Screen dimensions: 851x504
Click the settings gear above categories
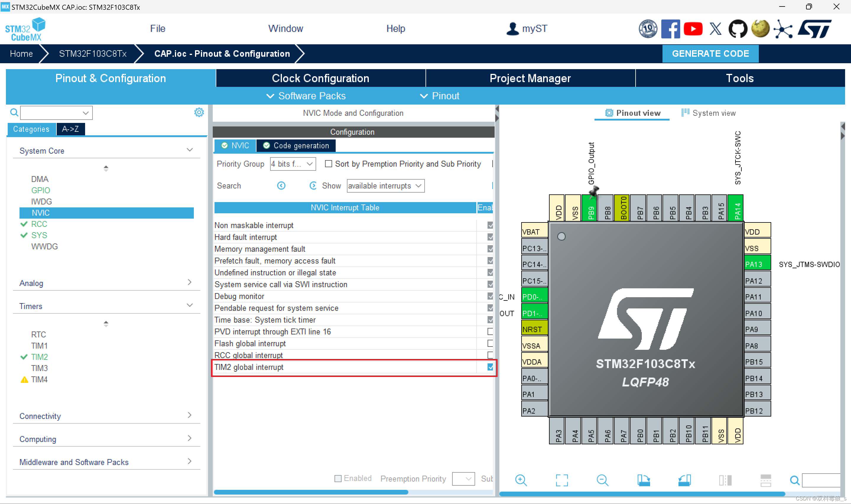199,113
